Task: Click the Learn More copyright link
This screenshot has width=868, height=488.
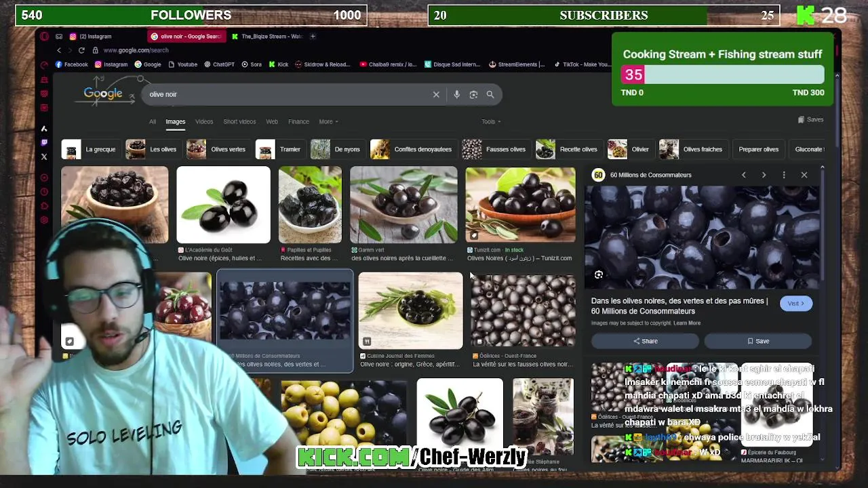Action: tap(687, 323)
